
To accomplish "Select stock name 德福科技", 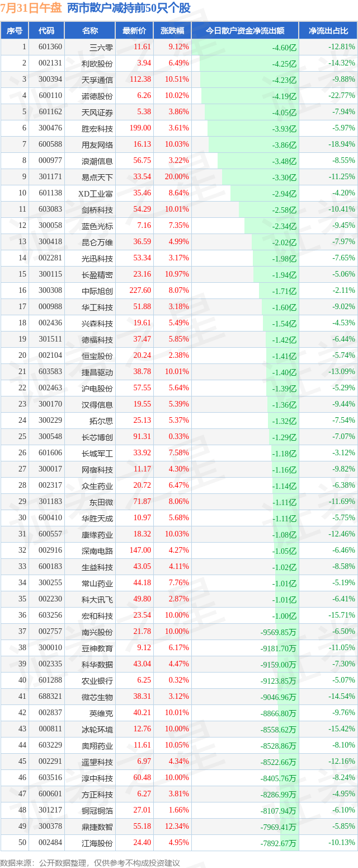I will 97,339.
